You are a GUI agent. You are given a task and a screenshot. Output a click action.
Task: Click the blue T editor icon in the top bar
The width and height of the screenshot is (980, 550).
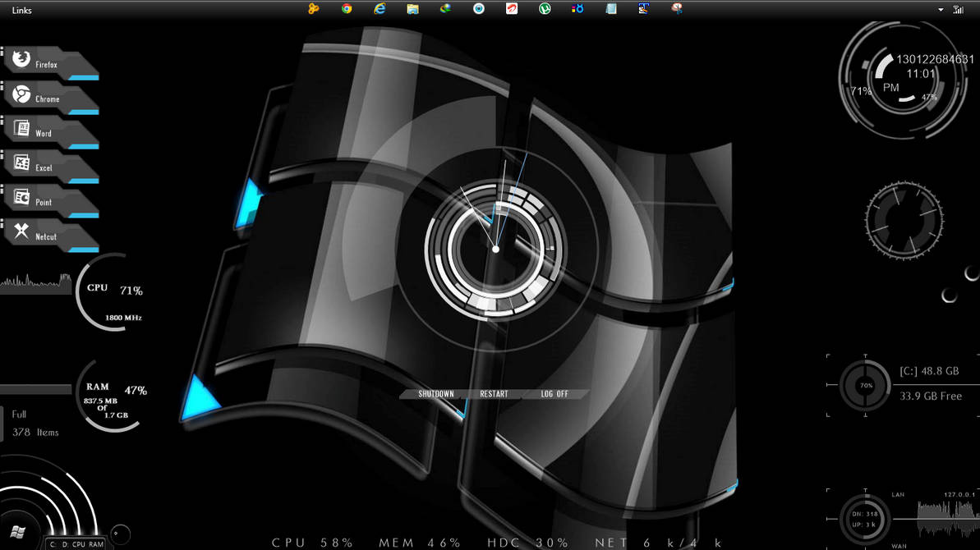click(644, 9)
